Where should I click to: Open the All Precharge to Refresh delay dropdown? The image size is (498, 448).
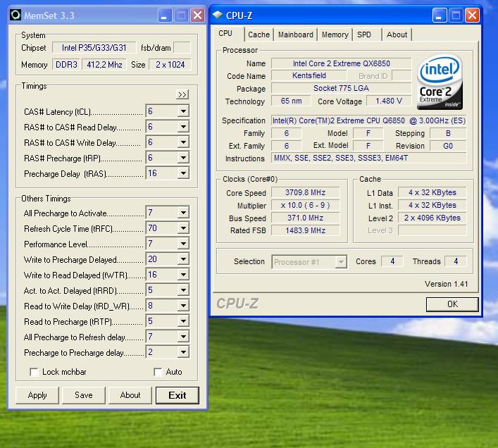(183, 337)
